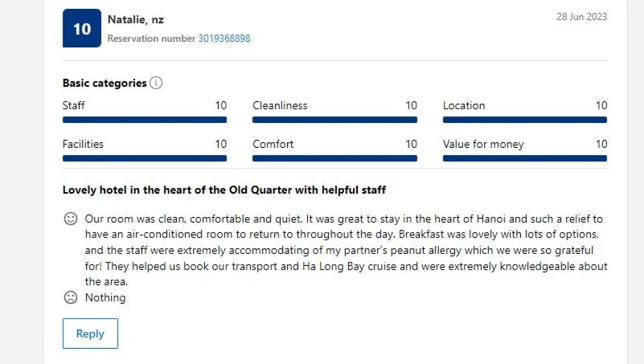The image size is (644, 364).
Task: Click the positive review paragraph text
Action: click(x=346, y=250)
